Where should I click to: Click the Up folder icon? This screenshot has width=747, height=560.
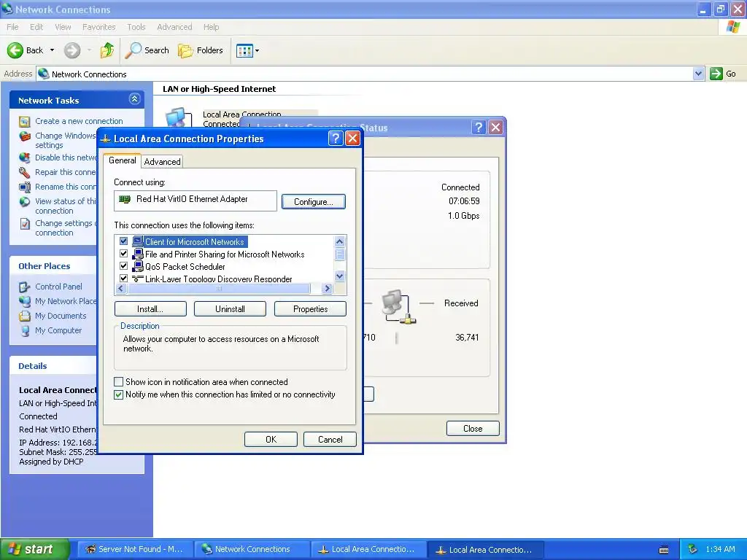(x=107, y=50)
